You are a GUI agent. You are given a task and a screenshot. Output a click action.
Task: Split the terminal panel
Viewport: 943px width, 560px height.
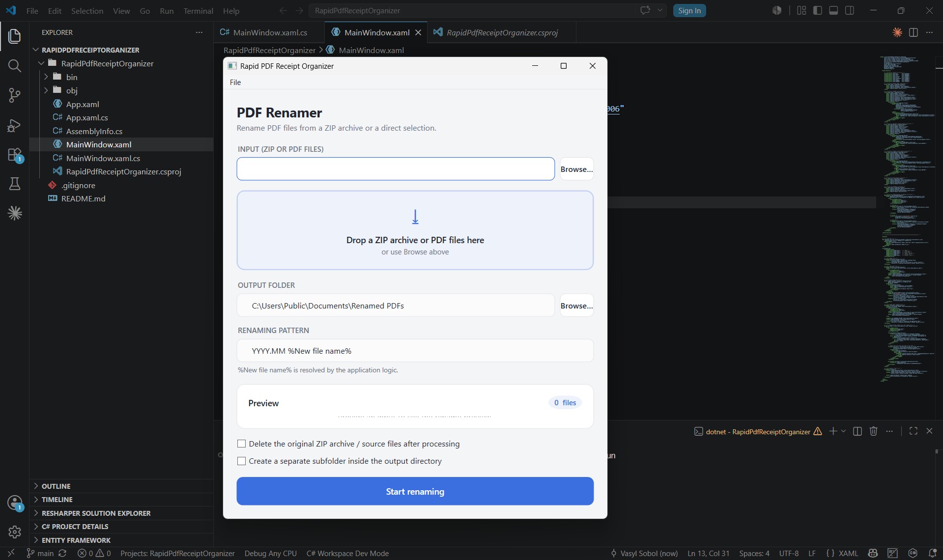(857, 431)
